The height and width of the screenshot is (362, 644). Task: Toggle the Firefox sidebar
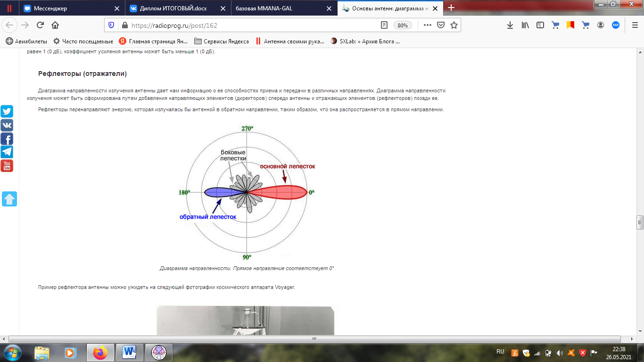click(540, 25)
